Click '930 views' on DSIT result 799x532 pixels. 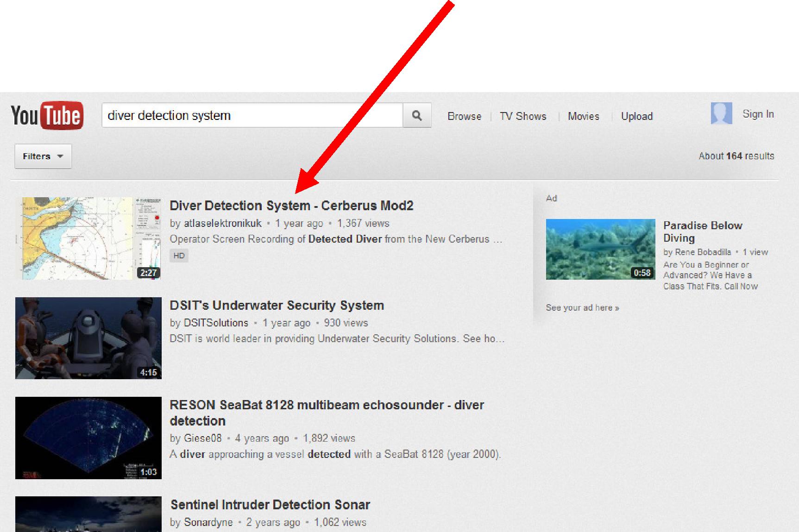(346, 323)
